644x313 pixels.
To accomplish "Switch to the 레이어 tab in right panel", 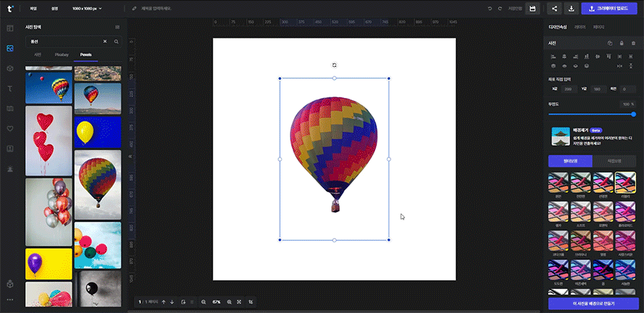I will [580, 27].
